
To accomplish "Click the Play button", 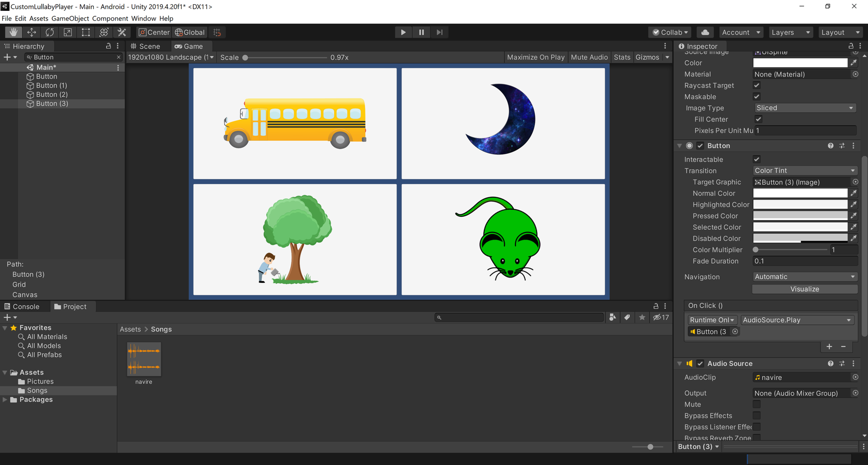I will [x=403, y=33].
